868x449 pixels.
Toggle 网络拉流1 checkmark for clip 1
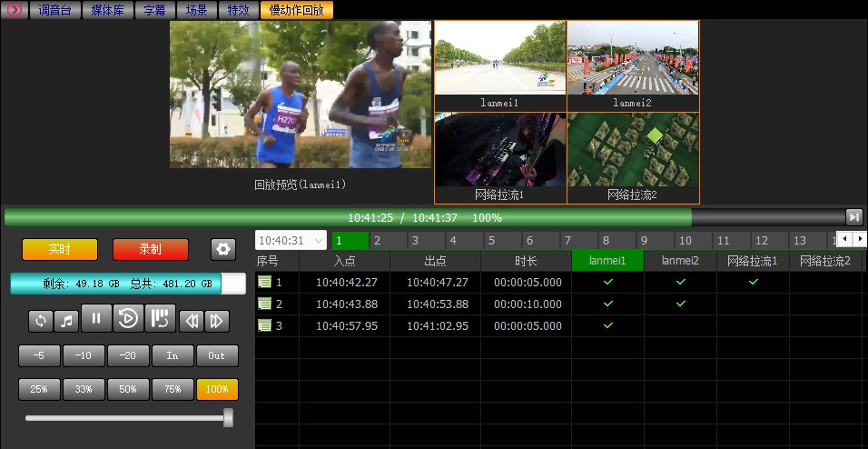pyautogui.click(x=753, y=282)
